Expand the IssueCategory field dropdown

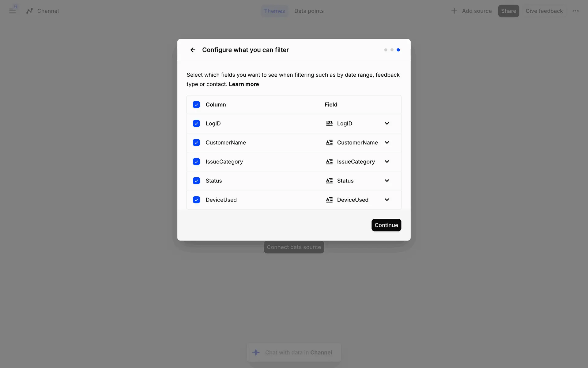coord(387,162)
